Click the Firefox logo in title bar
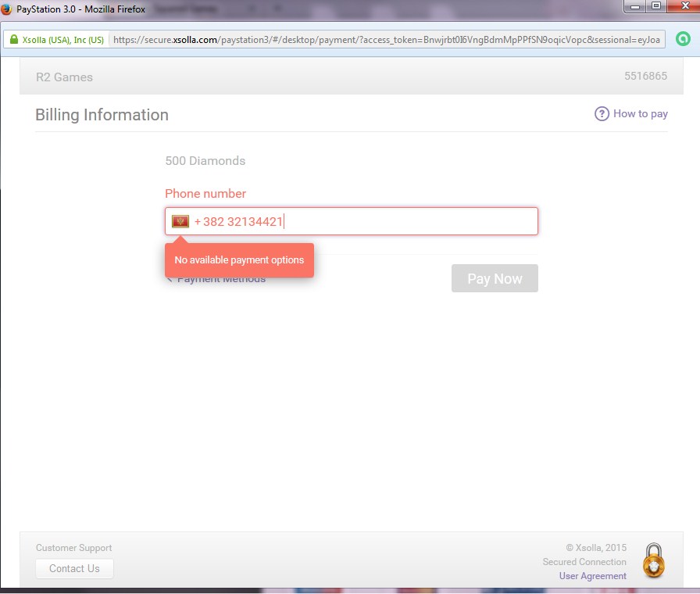 click(7, 9)
